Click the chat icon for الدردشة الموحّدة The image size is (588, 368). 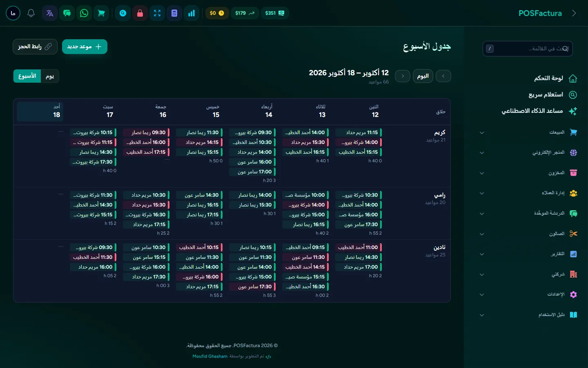coord(573,213)
